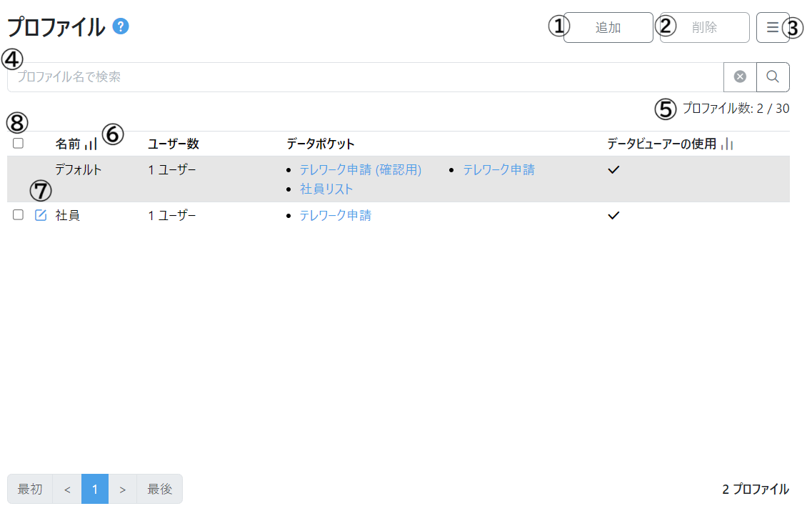Edit the 社員 profile via the pencil icon
This screenshot has height=516, width=812.
41,214
